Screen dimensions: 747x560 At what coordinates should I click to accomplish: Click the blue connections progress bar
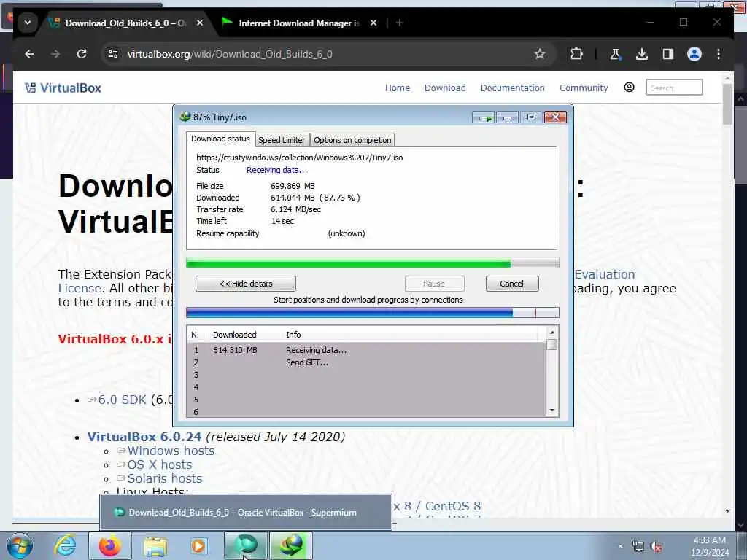click(373, 312)
